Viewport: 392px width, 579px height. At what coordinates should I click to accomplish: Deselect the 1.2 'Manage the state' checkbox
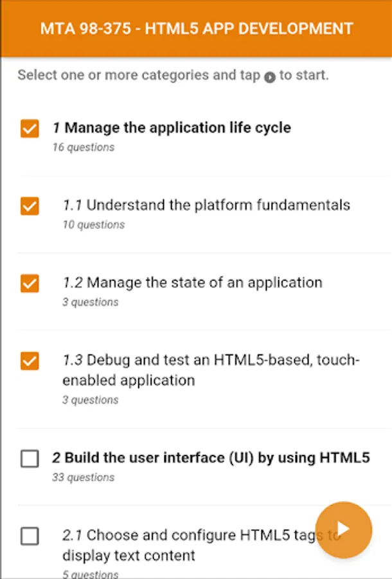30,283
